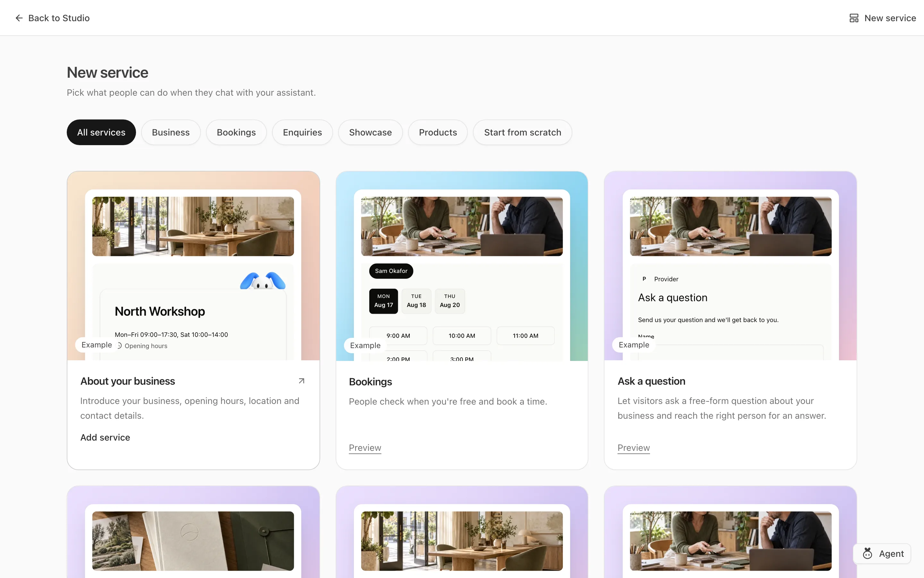Open Preview link under Ask a question
The image size is (924, 578).
633,448
